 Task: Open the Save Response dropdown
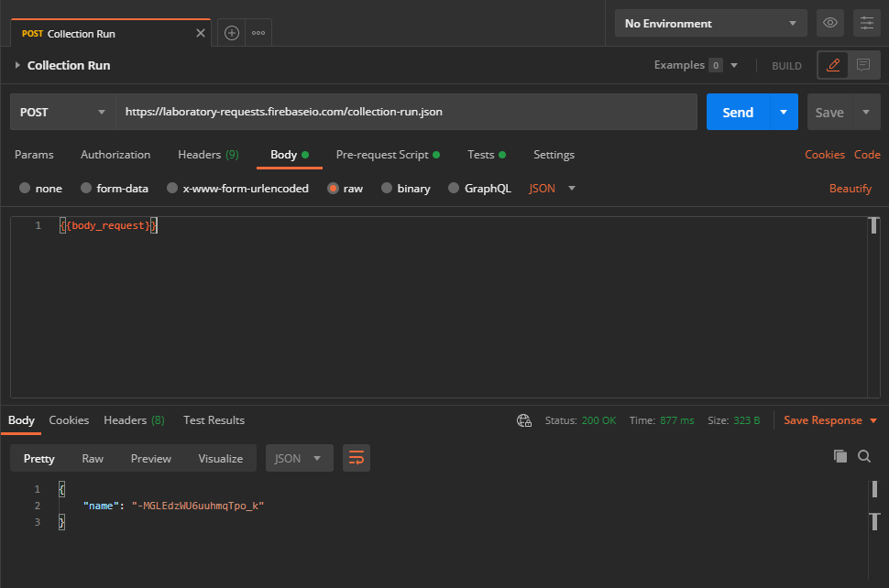830,420
